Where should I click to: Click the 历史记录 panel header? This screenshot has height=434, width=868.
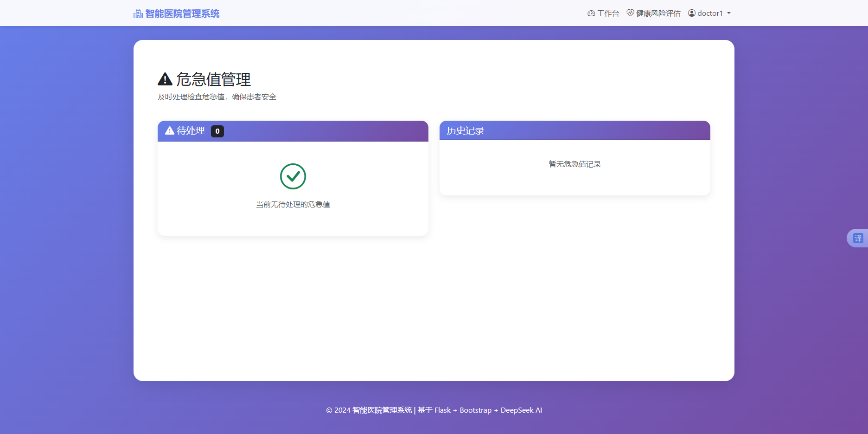point(465,130)
